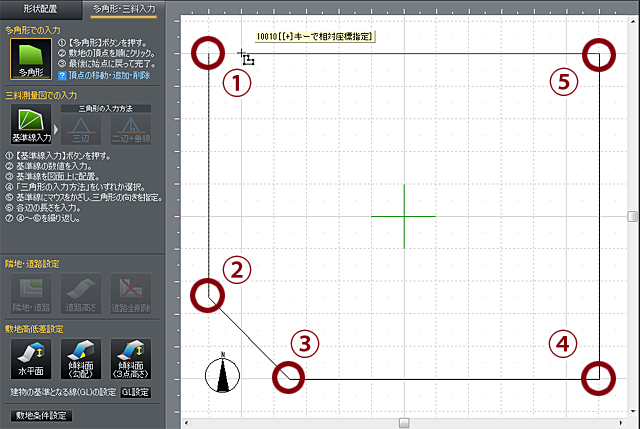Image resolution: width=640 pixels, height=429 pixels.
Task: Switch to the 多角形・三斜入力 tab
Action: coord(123,8)
